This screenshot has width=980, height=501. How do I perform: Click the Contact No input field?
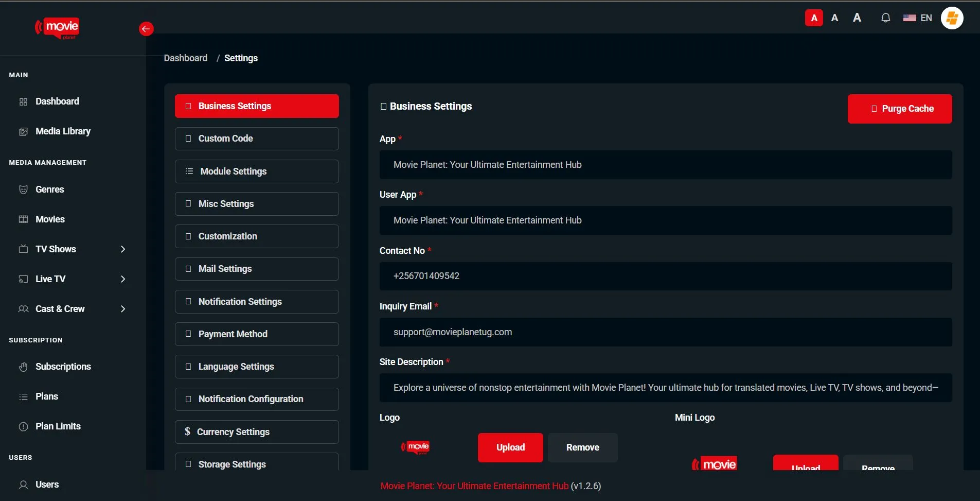tap(665, 277)
